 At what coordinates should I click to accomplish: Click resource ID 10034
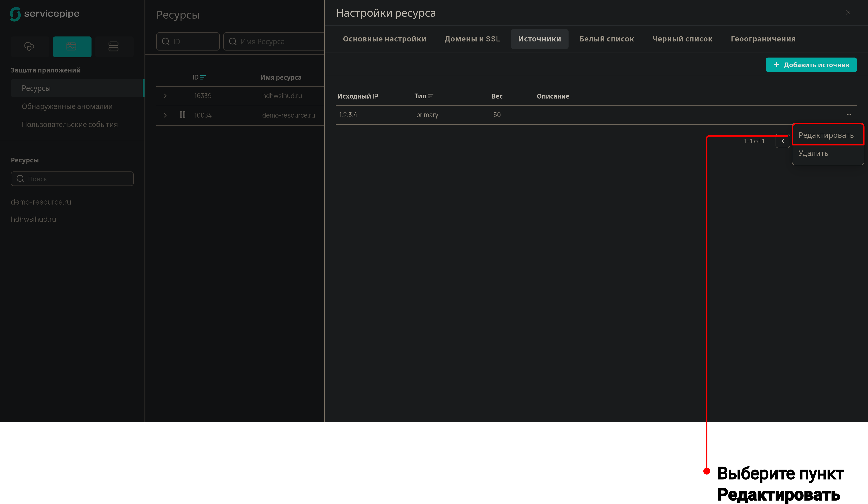[203, 115]
